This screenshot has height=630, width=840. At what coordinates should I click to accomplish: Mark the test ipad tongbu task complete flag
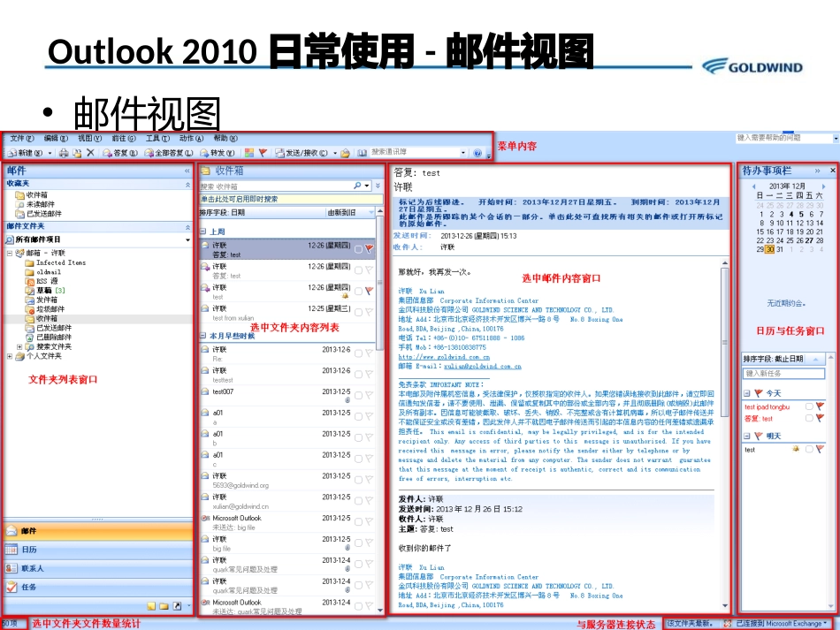tap(820, 406)
